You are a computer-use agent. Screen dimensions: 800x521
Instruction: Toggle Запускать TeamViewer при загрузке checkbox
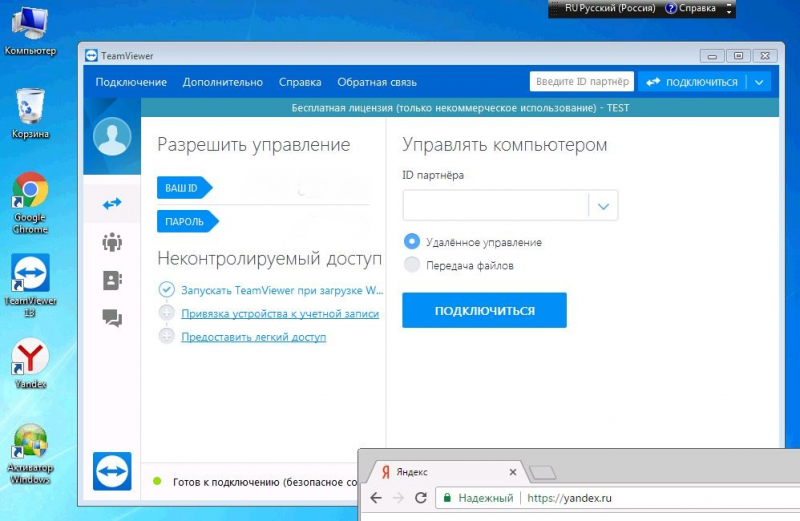pos(166,290)
